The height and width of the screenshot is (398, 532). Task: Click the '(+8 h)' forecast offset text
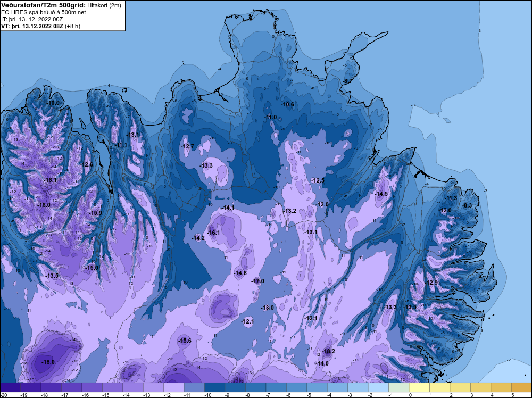[x=72, y=26]
